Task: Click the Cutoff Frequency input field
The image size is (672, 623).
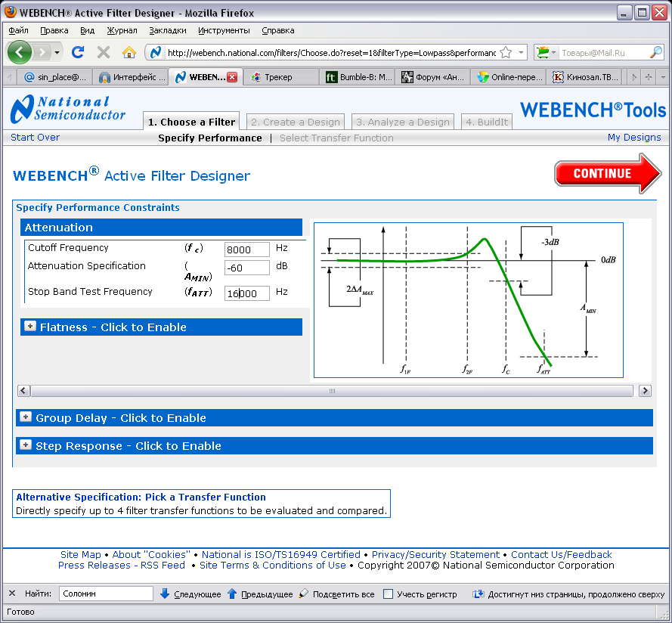Action: [x=247, y=250]
